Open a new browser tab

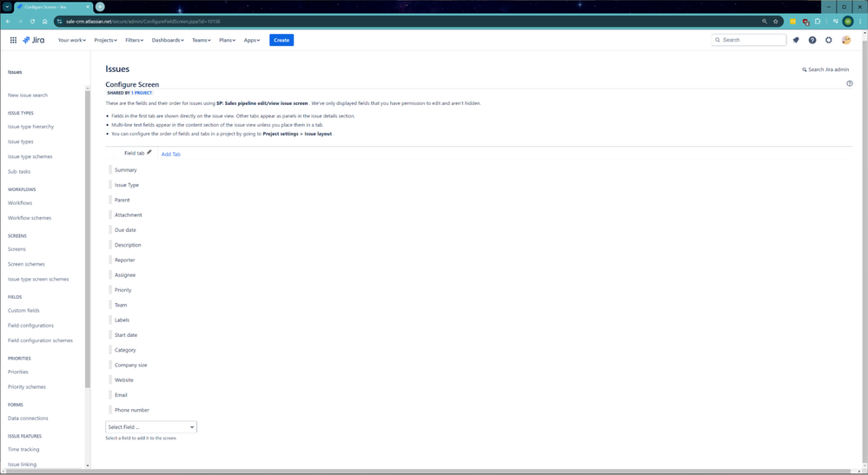(100, 7)
